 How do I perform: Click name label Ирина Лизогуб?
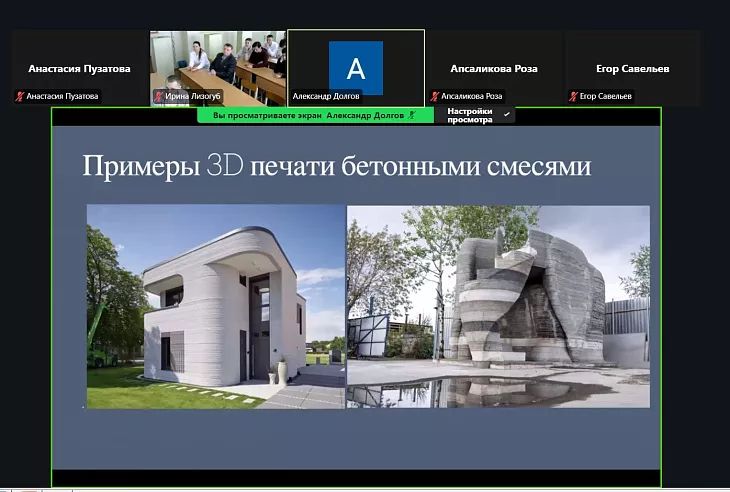click(192, 96)
